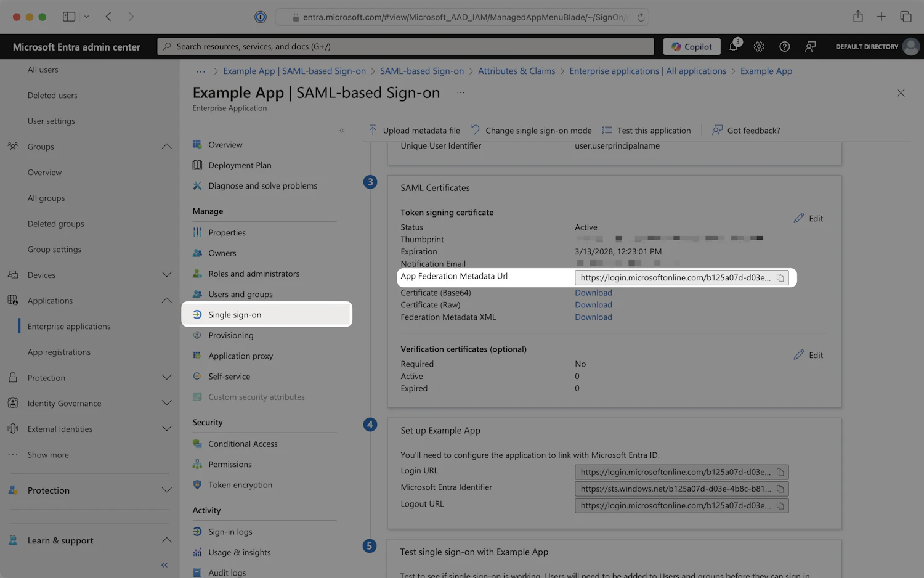Open the account avatar for Default Directory
This screenshot has width=924, height=578.
point(910,46)
